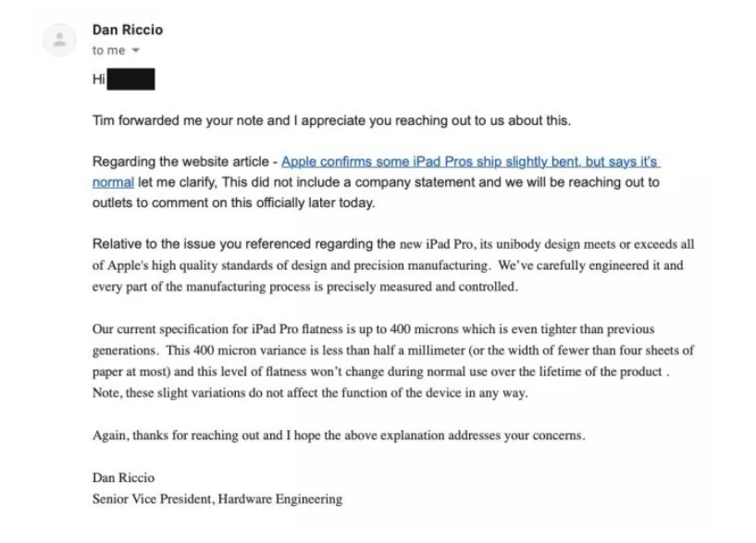Click the Dan Riccio signature at bottom

pyautogui.click(x=124, y=478)
